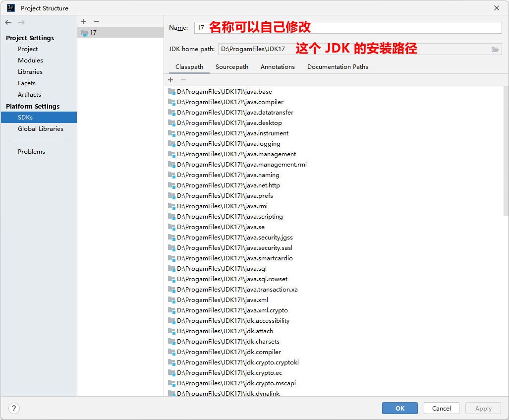Select the java.transaction.xa classpath entry
This screenshot has height=420, width=509.
233,290
